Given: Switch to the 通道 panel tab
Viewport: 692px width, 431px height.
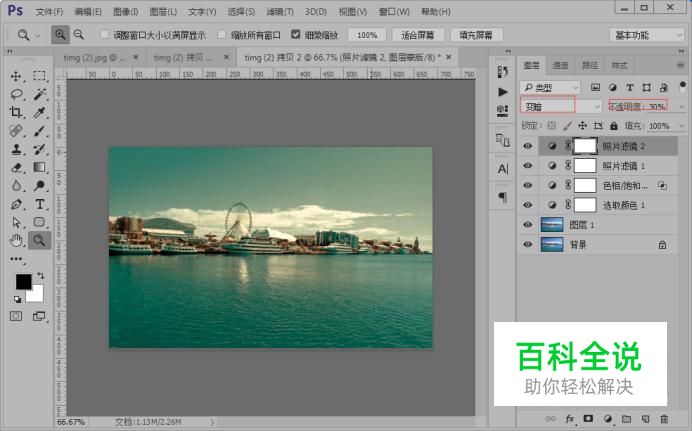Looking at the screenshot, I should (x=560, y=65).
